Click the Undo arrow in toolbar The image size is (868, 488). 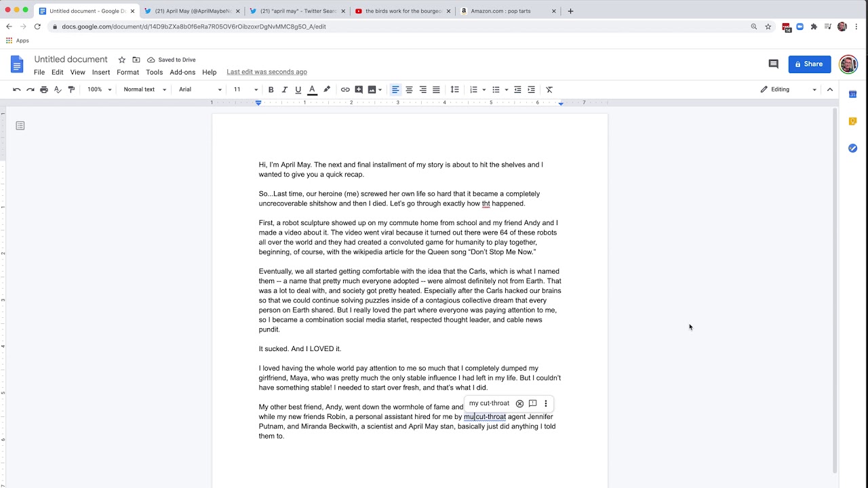(x=17, y=89)
